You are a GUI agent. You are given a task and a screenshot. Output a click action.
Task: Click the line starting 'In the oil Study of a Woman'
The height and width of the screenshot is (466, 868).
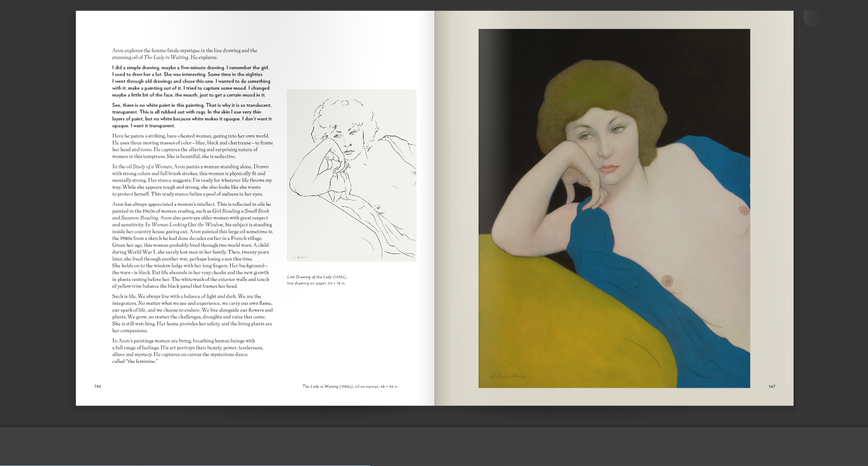click(190, 167)
